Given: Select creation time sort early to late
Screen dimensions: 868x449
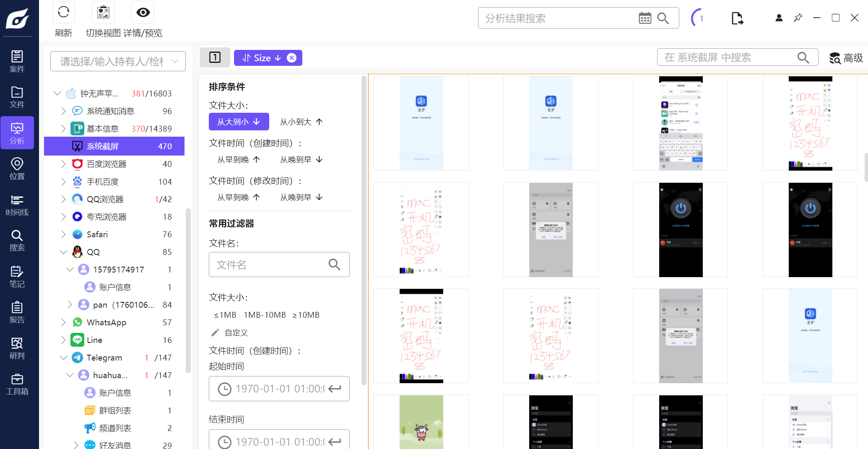Looking at the screenshot, I should click(x=238, y=160).
